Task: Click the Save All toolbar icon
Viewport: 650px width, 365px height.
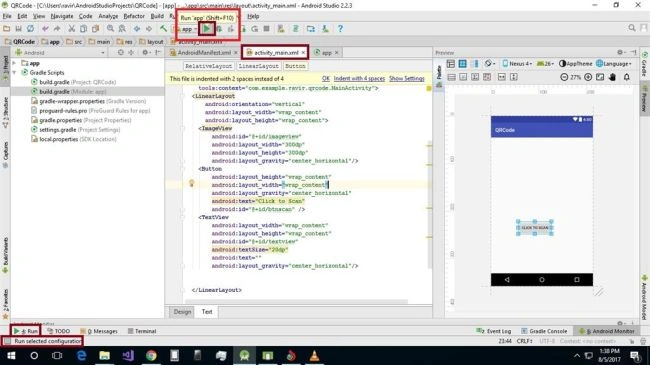Action: 18,29
